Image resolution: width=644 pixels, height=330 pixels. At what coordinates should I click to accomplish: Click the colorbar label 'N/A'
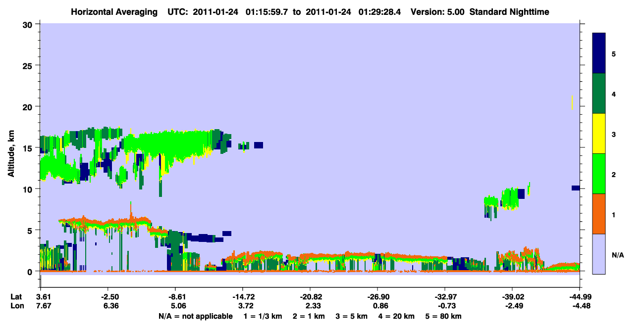point(618,255)
